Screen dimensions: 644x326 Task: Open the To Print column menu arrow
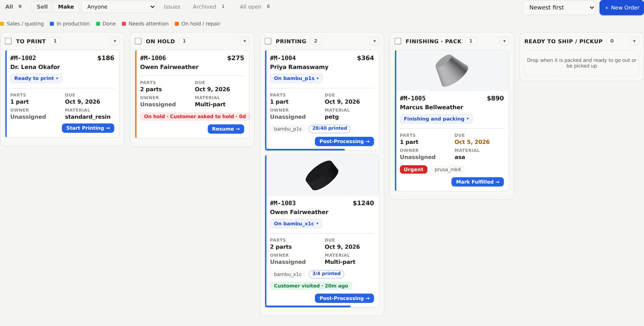coord(115,41)
